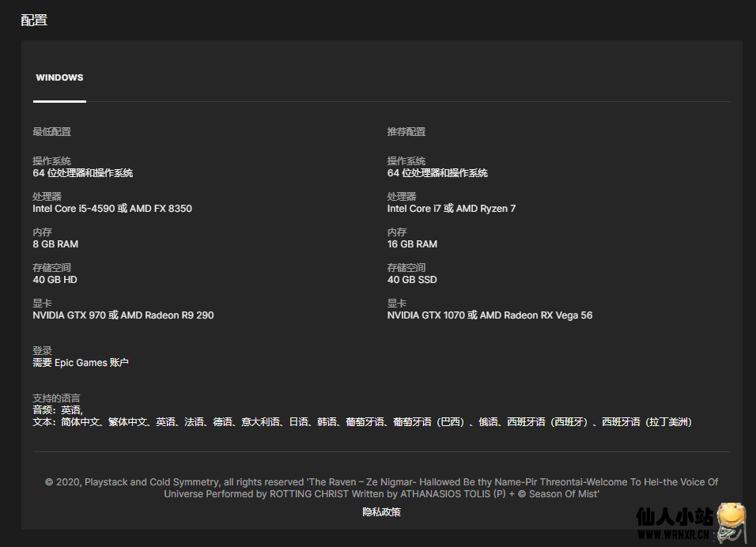Viewport: 756px width, 547px height.
Task: Click the 8 GB RAM minimum memory value
Action: (55, 244)
